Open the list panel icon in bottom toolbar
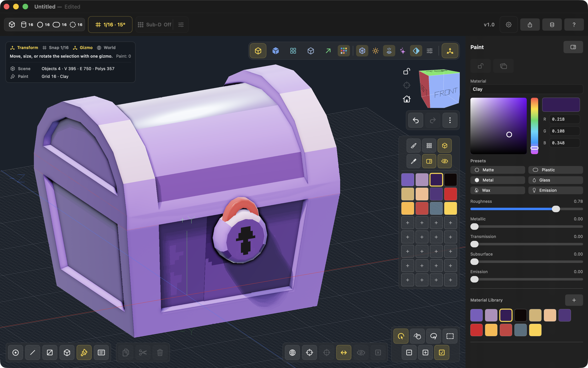588x368 pixels. (x=101, y=352)
